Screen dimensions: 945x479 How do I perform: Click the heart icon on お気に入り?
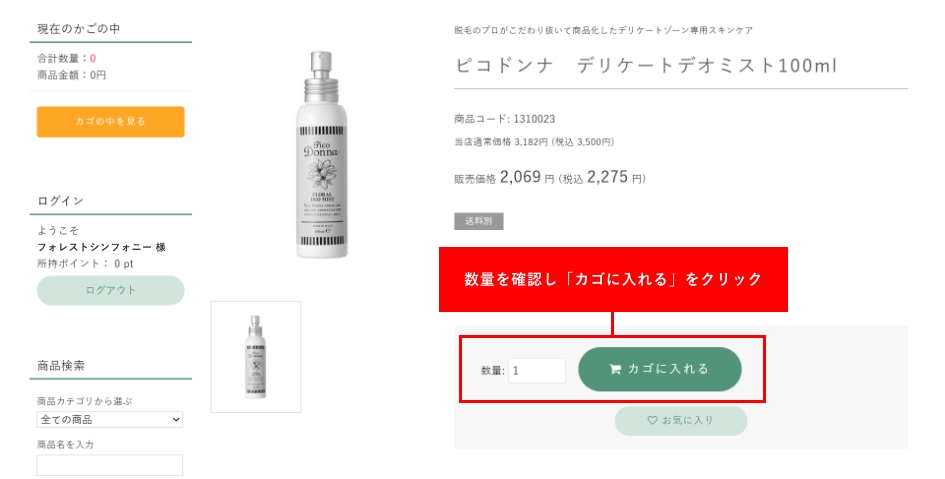point(652,420)
